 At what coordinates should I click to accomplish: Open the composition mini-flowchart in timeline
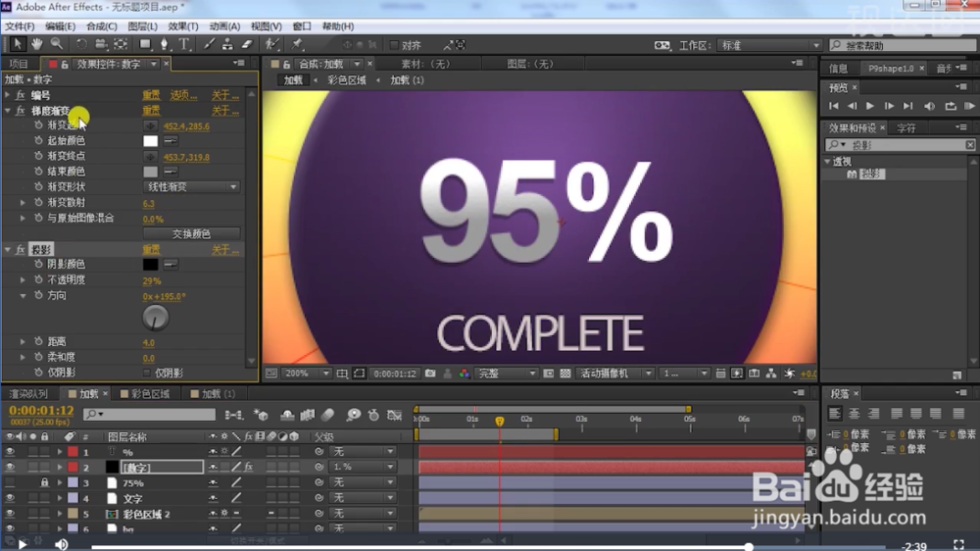tap(234, 415)
